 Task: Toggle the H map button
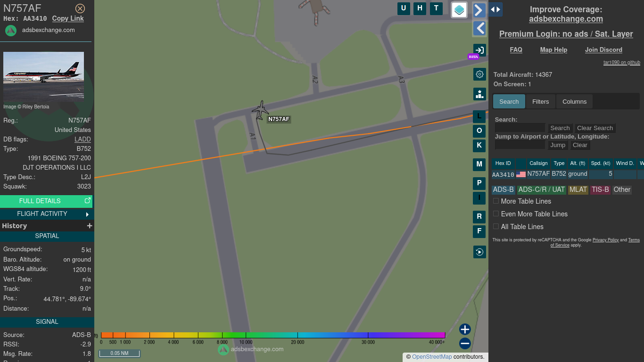[x=420, y=8]
